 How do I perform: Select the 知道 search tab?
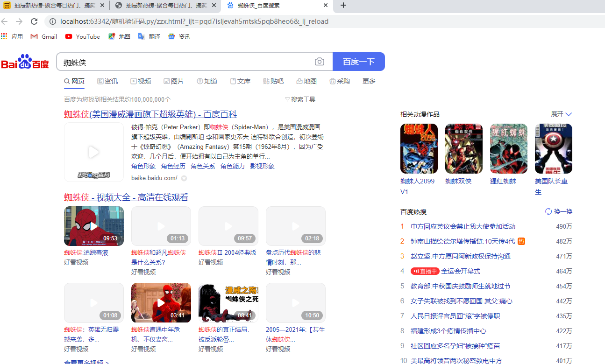207,81
